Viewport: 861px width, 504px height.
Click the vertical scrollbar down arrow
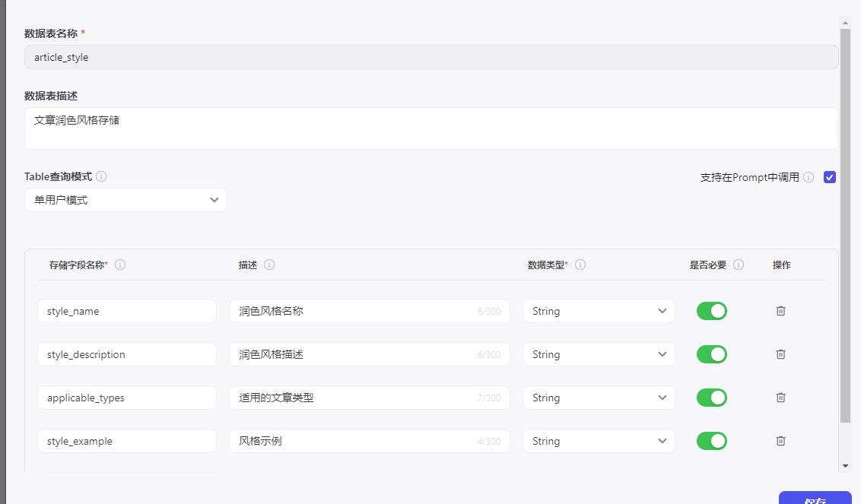click(x=845, y=465)
